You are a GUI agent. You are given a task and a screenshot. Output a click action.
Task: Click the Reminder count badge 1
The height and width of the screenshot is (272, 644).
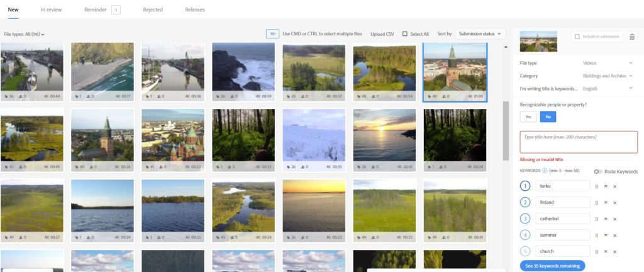(116, 10)
